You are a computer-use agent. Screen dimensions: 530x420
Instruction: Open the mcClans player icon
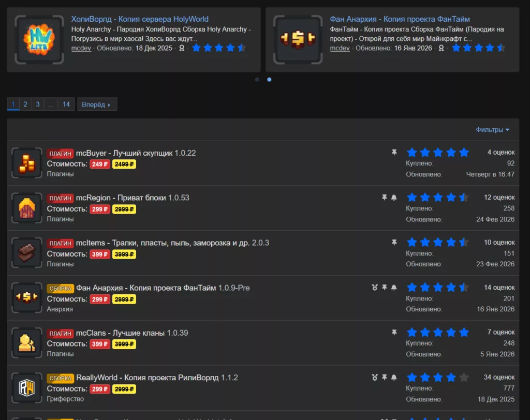26,343
